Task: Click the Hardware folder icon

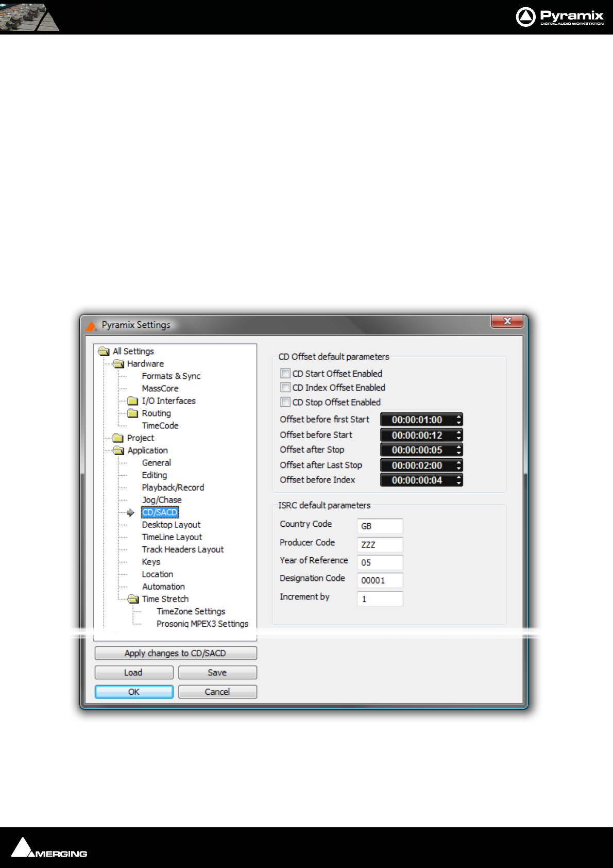Action: pos(119,364)
